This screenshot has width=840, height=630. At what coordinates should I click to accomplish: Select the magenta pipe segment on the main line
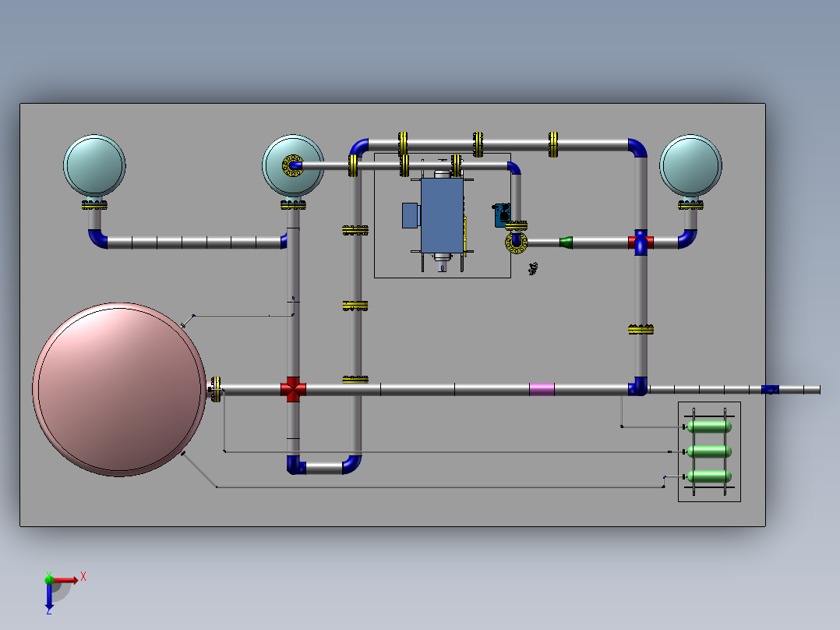pyautogui.click(x=542, y=390)
